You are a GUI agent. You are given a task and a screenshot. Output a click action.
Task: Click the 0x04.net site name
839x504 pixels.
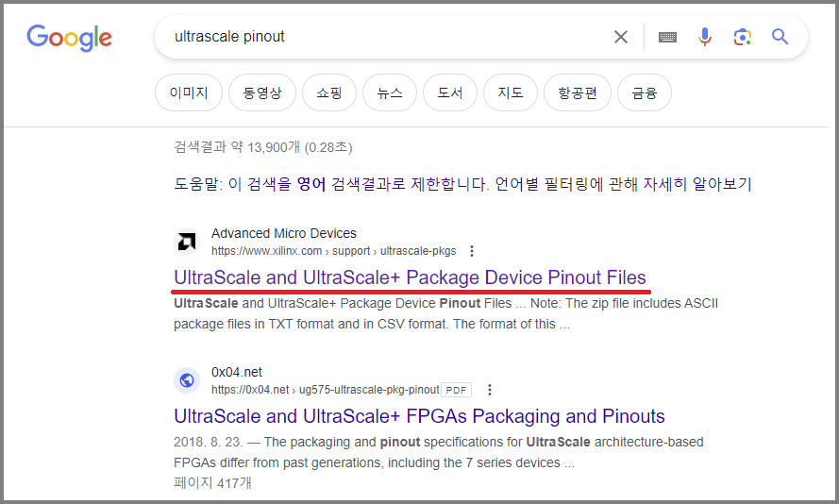237,372
